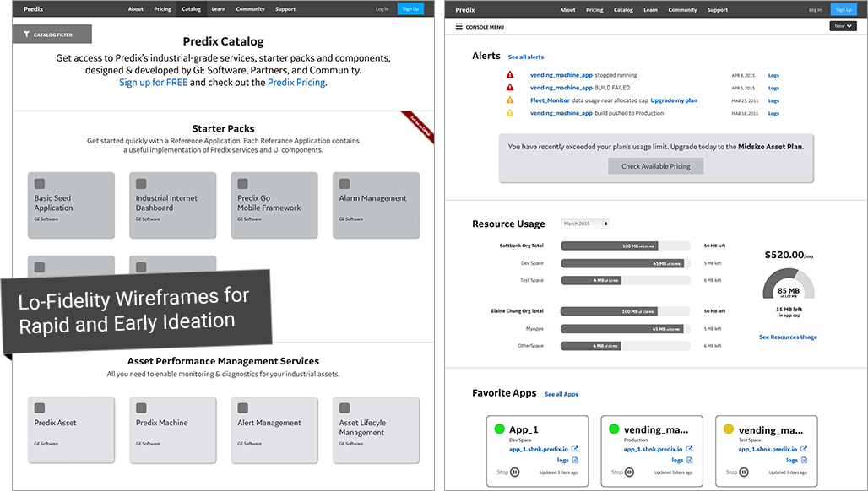Click yellow warning icon beside 'build pushed to Production'
The height and width of the screenshot is (491, 868).
click(x=510, y=113)
